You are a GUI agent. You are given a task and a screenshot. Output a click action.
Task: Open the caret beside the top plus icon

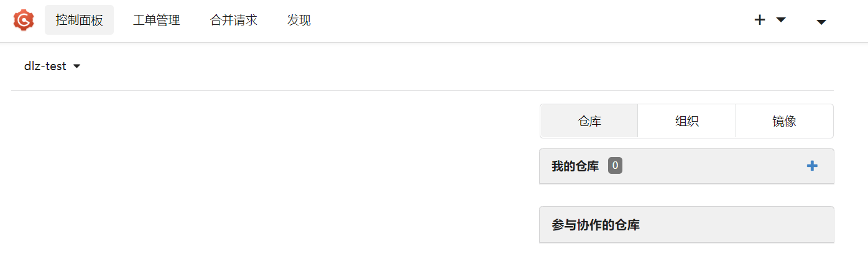click(x=781, y=20)
